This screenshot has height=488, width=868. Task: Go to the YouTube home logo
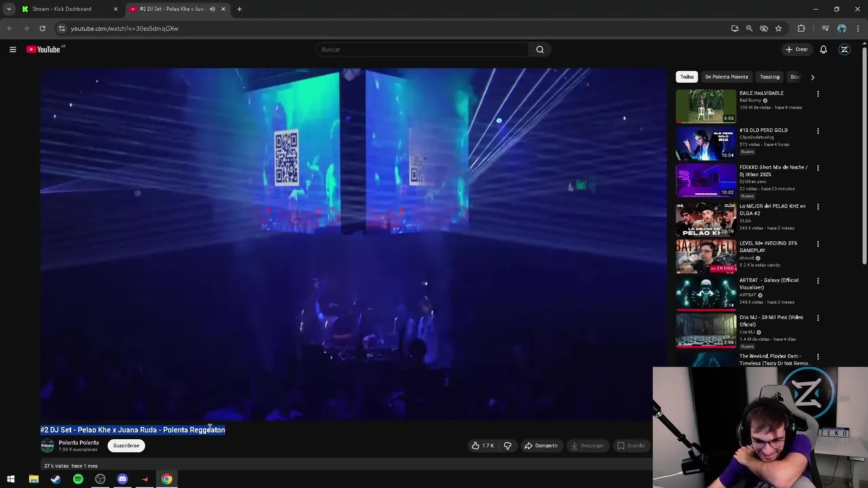43,49
